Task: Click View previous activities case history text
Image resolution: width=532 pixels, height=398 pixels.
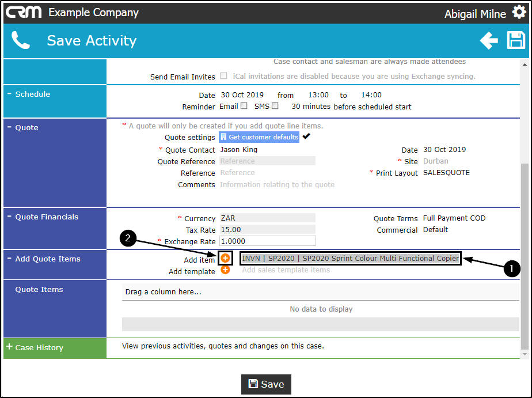Action: click(223, 346)
